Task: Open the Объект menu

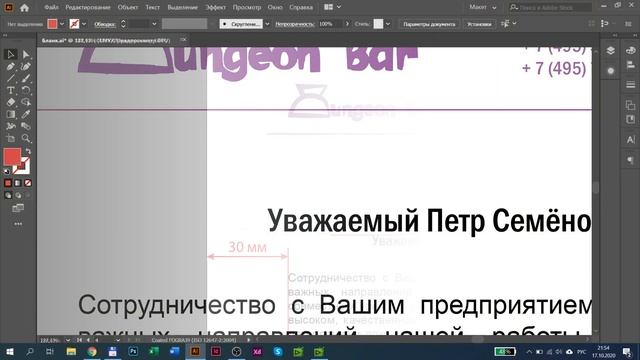Action: coord(128,7)
